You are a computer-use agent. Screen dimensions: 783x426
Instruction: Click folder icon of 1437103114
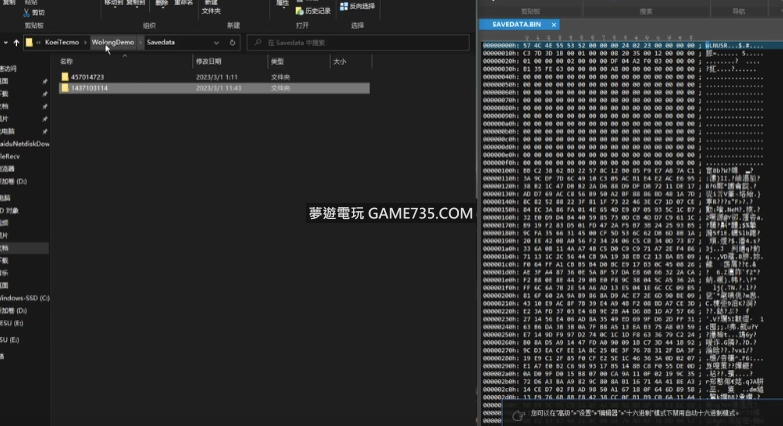coord(65,88)
